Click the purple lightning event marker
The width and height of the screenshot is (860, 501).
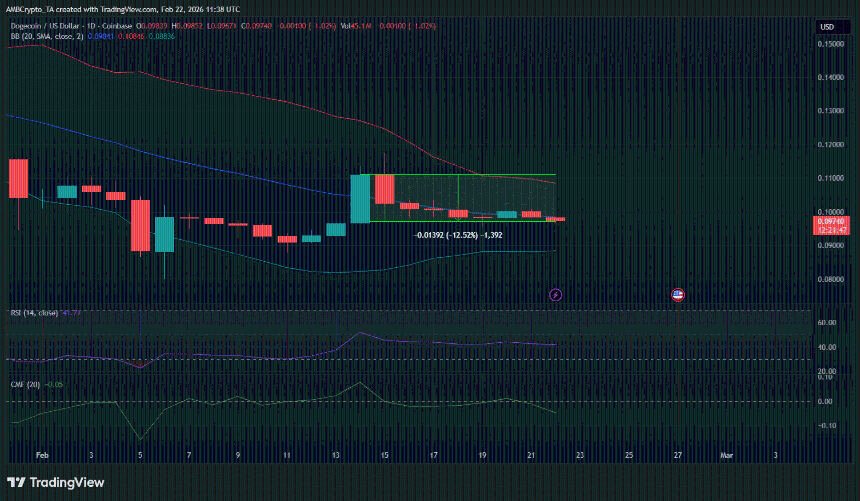click(556, 295)
